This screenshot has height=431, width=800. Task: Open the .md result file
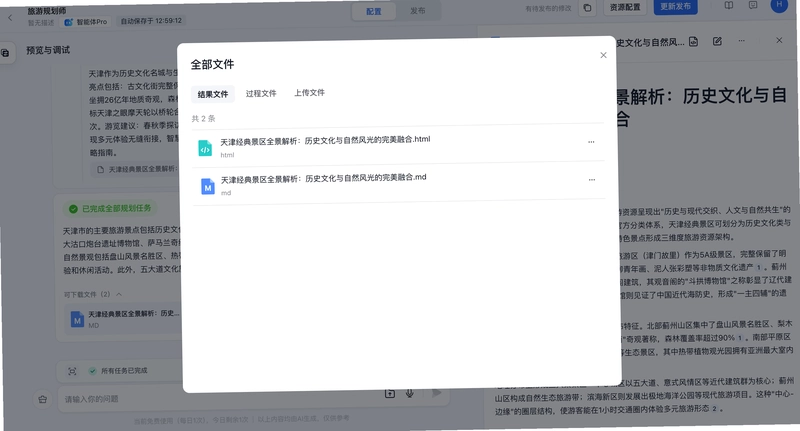point(398,184)
